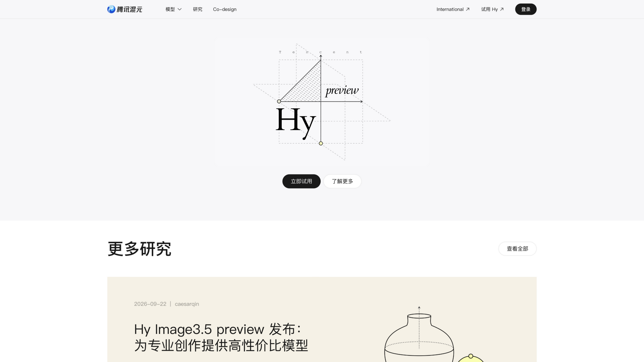Viewport: 644px width, 362px height.
Task: Click the 更多研究 section heading
Action: pos(140,249)
